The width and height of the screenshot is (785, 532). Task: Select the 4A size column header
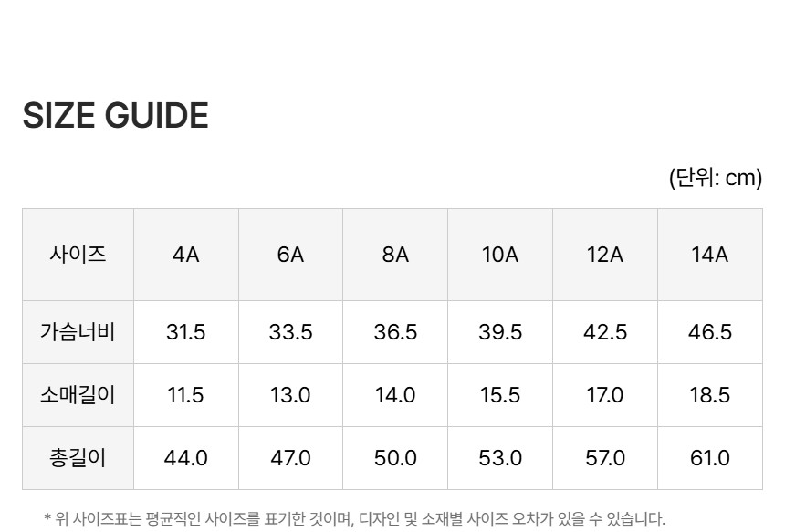tap(185, 255)
